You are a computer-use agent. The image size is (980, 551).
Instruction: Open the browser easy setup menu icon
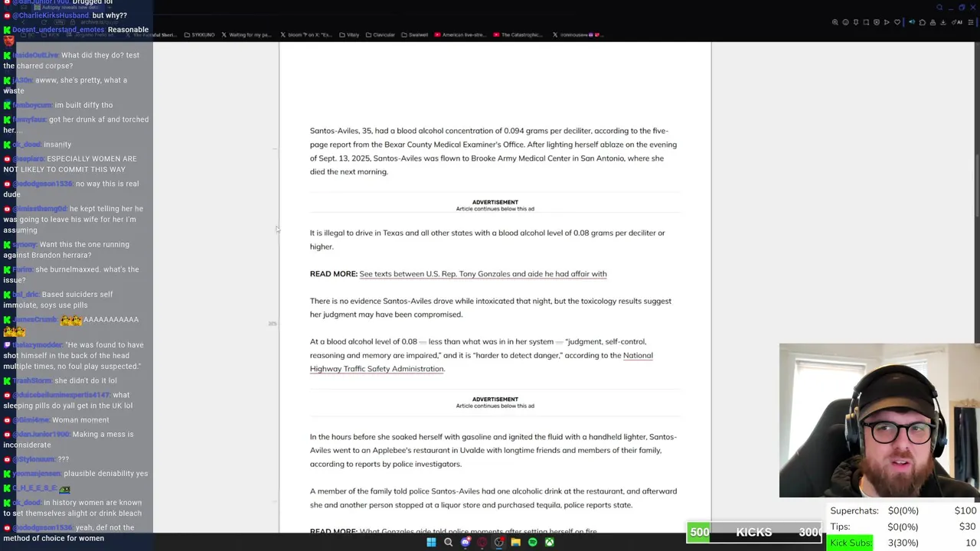pyautogui.click(x=971, y=22)
